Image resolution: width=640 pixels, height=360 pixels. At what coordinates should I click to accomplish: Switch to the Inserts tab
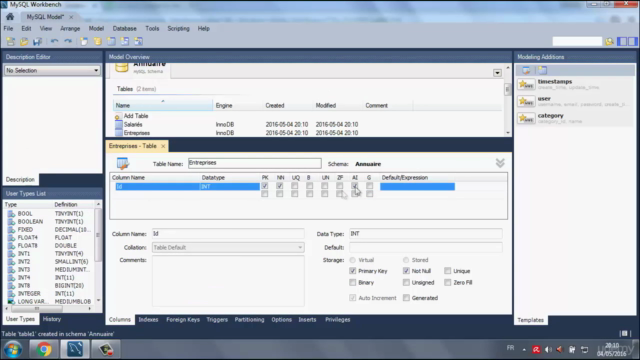coord(307,320)
